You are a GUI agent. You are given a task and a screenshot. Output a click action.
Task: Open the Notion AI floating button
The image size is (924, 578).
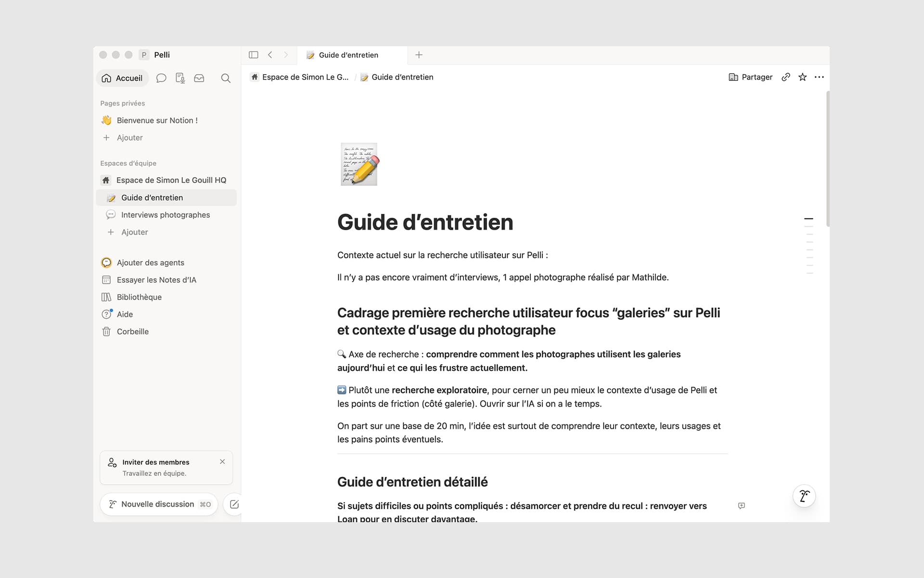click(804, 496)
